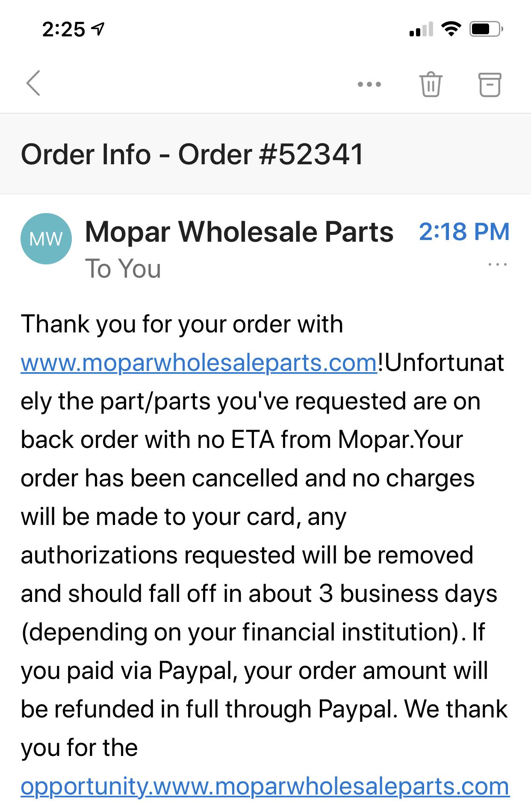531x812 pixels.
Task: Tap the MW sender avatar
Action: [46, 239]
